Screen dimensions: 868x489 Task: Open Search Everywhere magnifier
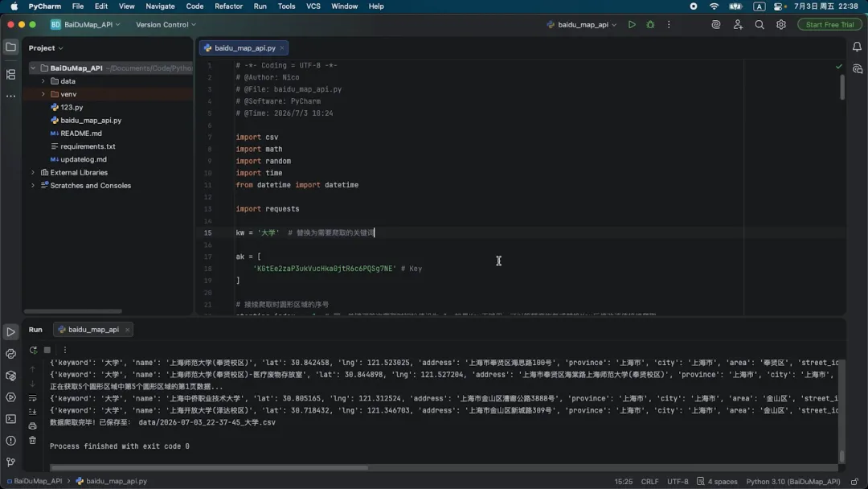(x=759, y=24)
